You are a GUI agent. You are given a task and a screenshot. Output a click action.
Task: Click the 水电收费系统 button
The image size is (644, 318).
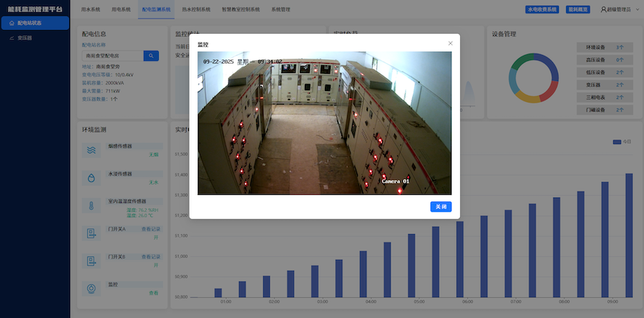[541, 10]
